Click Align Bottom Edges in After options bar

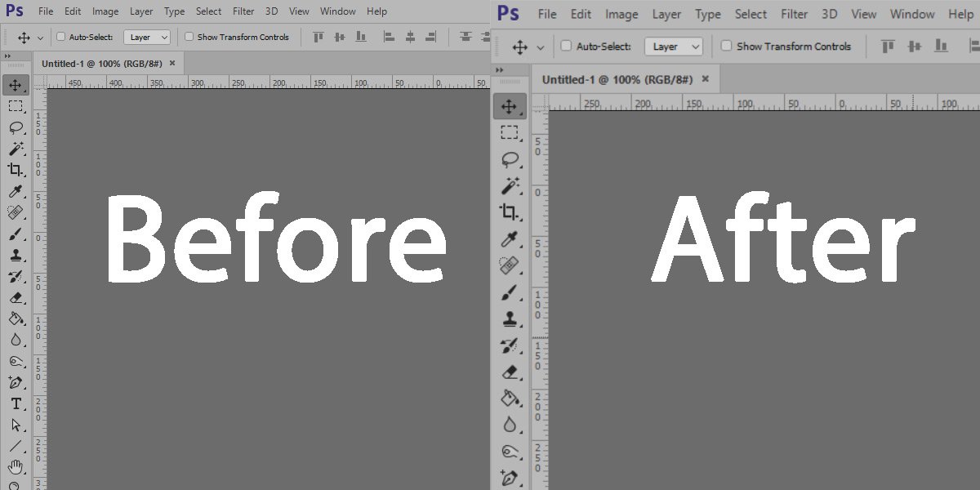pos(942,46)
